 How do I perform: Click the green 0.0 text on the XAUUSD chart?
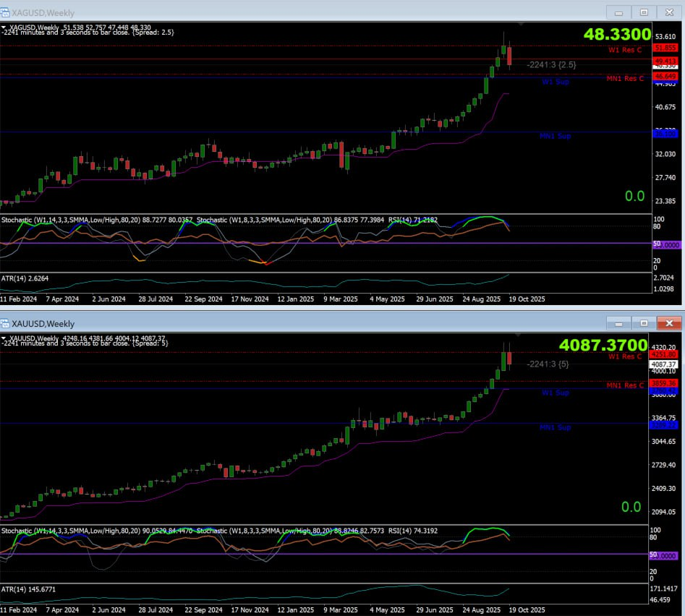pos(631,507)
